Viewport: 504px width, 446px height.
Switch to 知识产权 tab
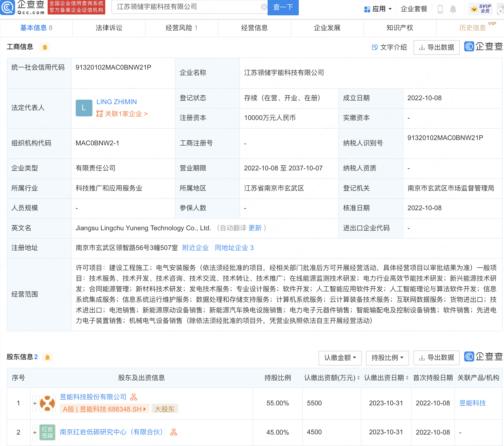pyautogui.click(x=400, y=28)
